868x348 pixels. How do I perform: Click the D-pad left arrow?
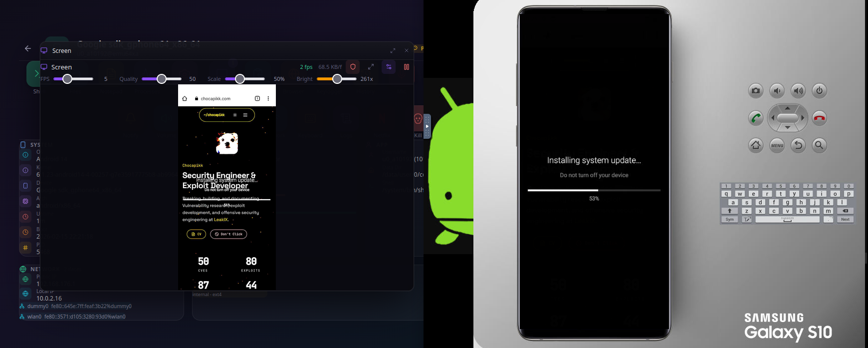(x=773, y=118)
